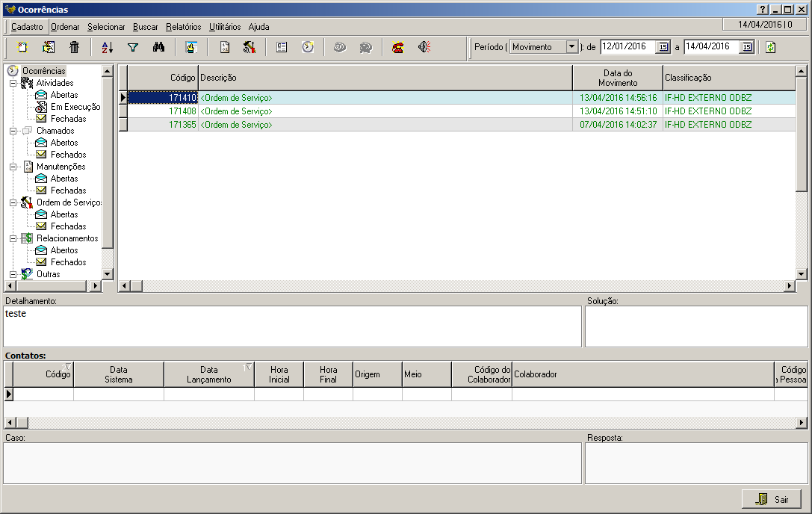The width and height of the screenshot is (812, 514).
Task: Click the toolbar clock icon
Action: 308,47
